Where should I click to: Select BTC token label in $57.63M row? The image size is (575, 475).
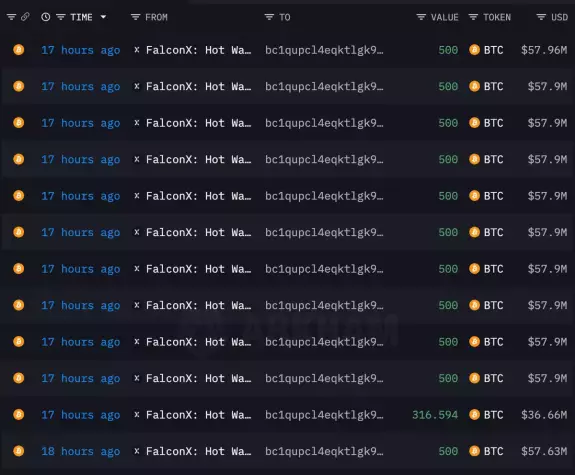[494, 451]
